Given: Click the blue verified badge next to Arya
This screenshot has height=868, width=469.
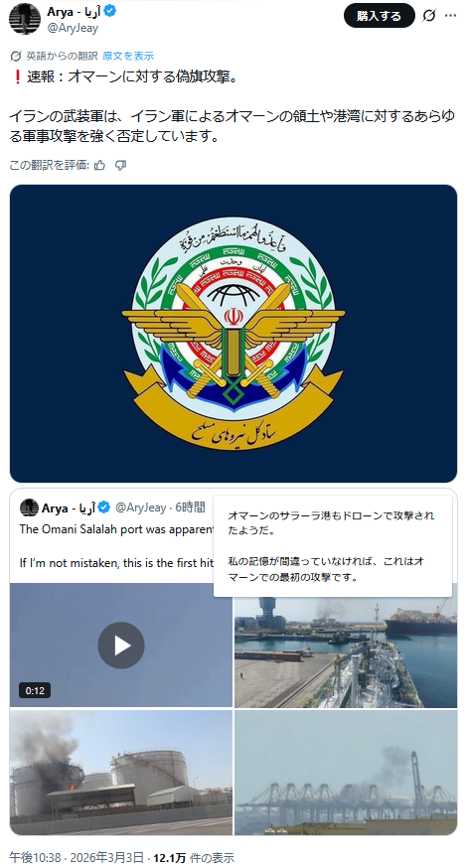Looking at the screenshot, I should pyautogui.click(x=109, y=12).
